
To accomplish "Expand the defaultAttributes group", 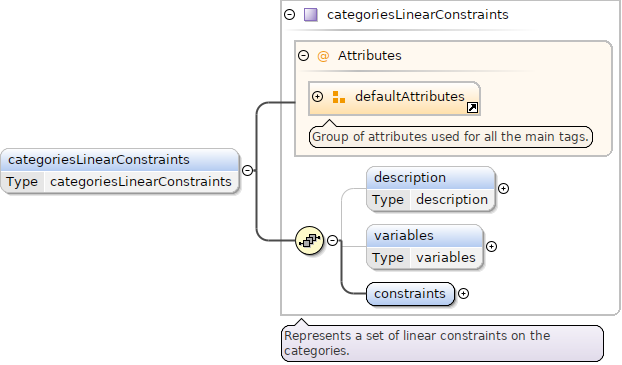I will (x=317, y=96).
